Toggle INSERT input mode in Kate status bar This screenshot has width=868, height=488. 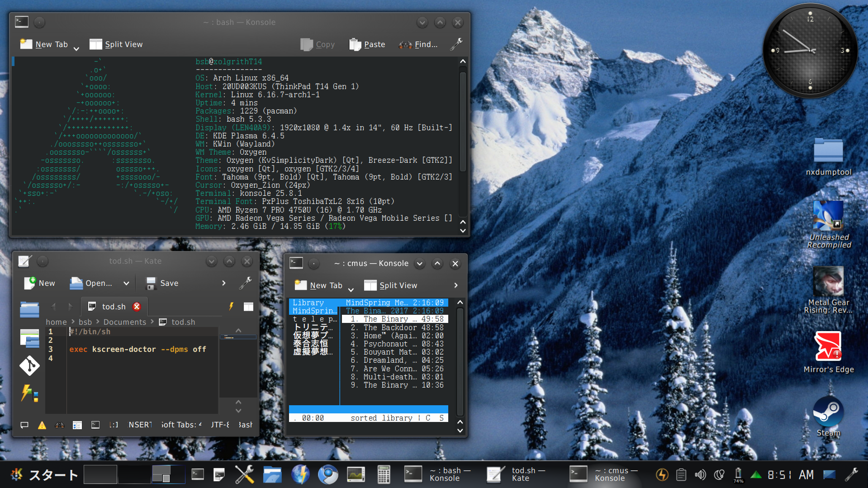(x=140, y=425)
